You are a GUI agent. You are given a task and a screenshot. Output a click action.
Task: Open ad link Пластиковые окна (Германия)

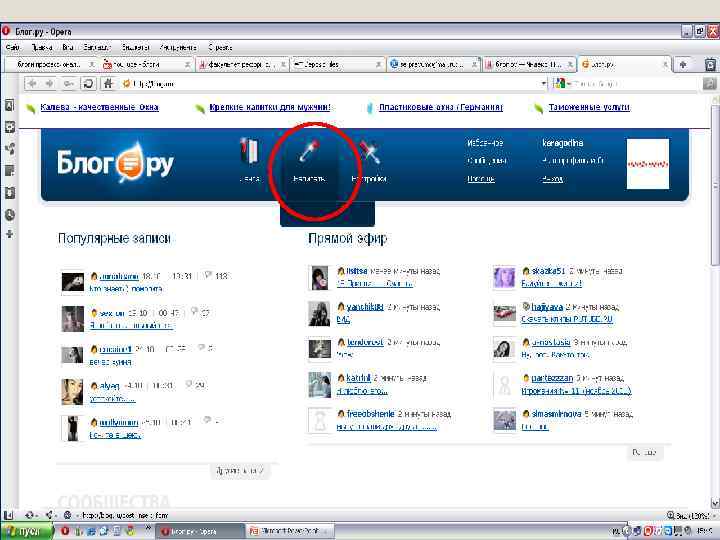(441, 107)
